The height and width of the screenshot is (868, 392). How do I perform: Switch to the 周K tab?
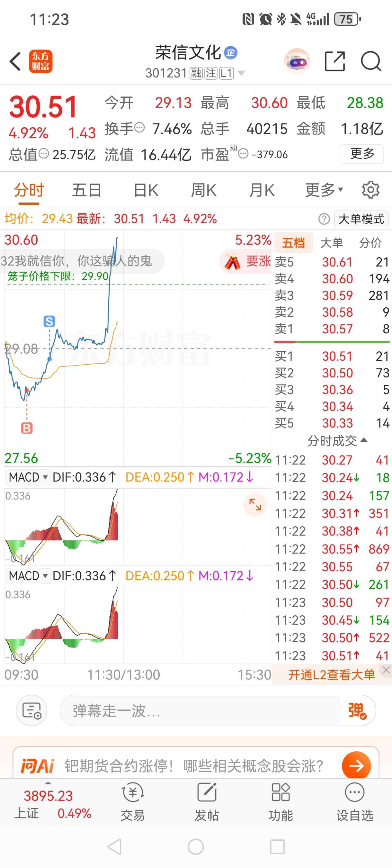click(x=204, y=190)
